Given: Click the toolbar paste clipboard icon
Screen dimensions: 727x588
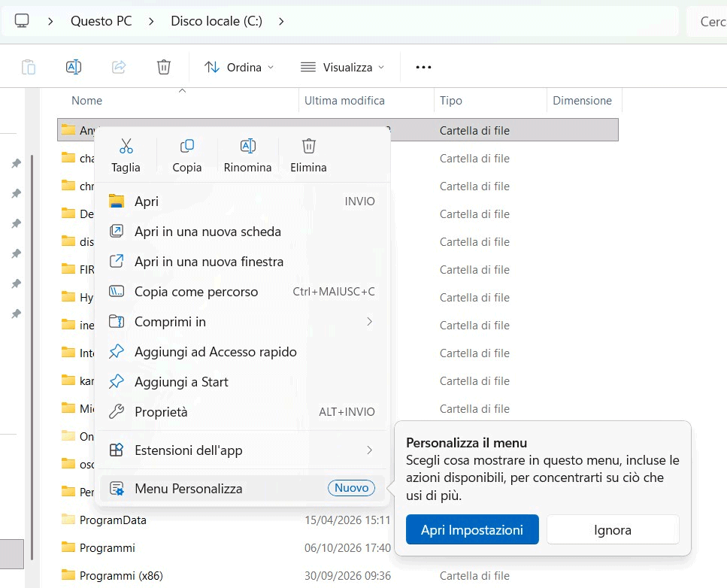Looking at the screenshot, I should pyautogui.click(x=29, y=67).
